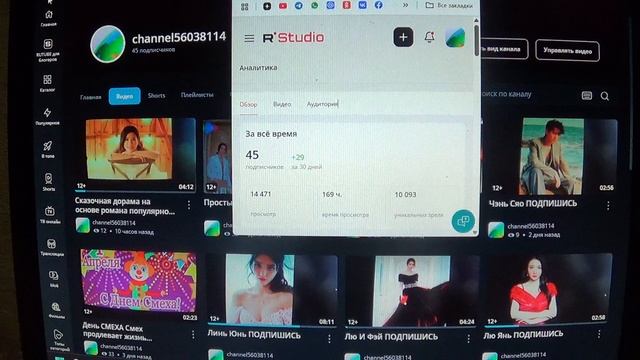Open video titled Сказочная дорама на основе романа
Image resolution: width=640 pixels, height=360 pixels.
pyautogui.click(x=124, y=206)
